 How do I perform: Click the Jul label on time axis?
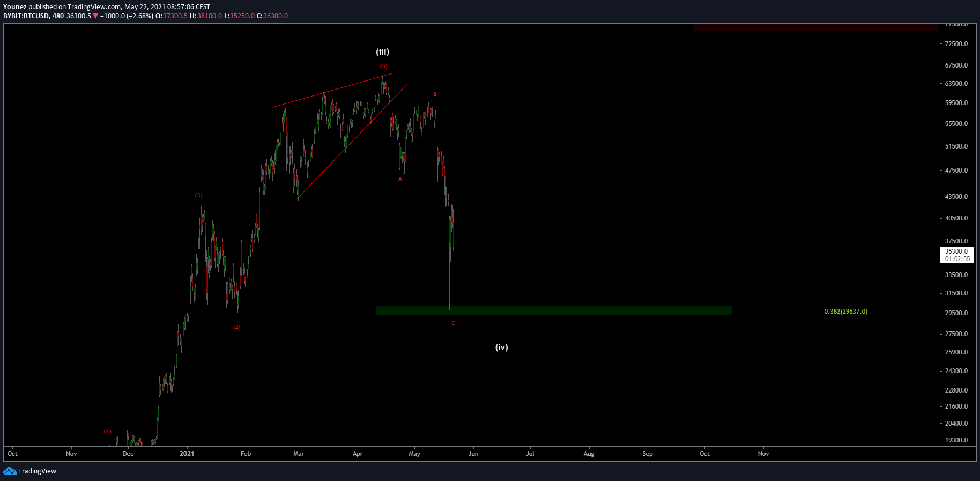tap(530, 454)
